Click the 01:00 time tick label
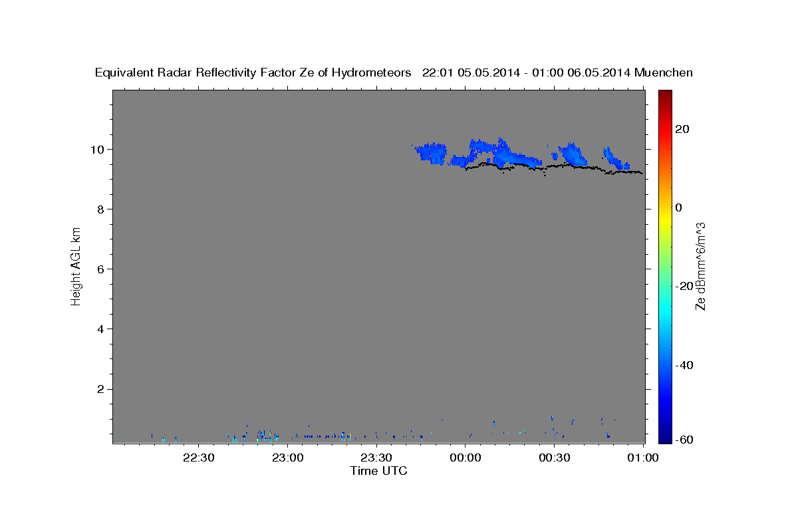 pyautogui.click(x=643, y=458)
